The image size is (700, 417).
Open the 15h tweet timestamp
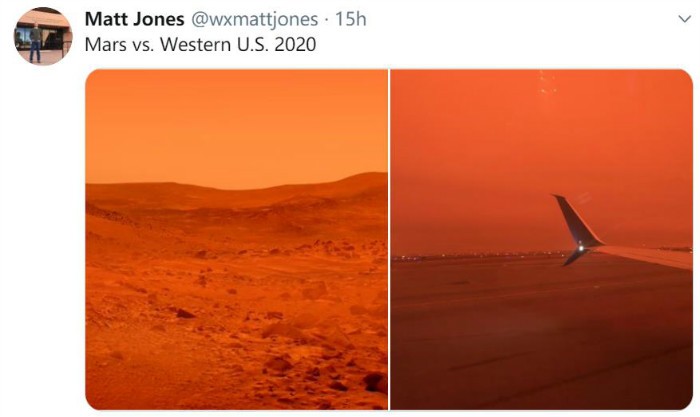click(350, 19)
